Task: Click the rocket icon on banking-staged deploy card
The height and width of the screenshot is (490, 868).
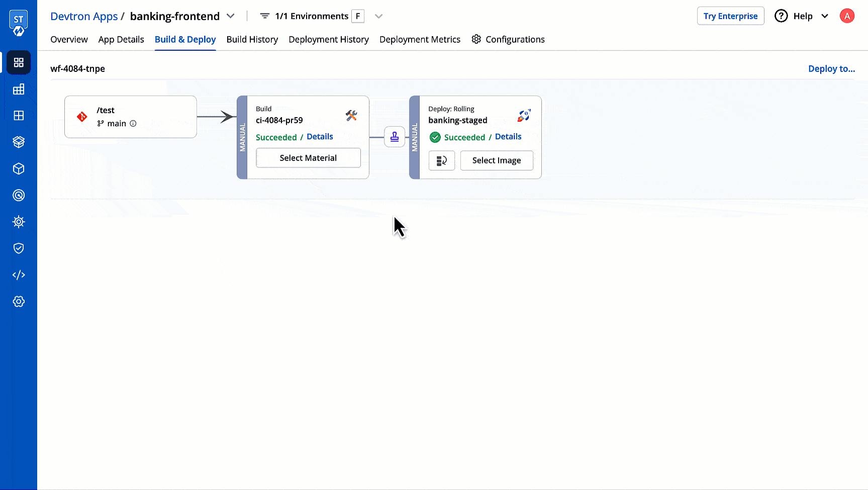Action: (524, 115)
